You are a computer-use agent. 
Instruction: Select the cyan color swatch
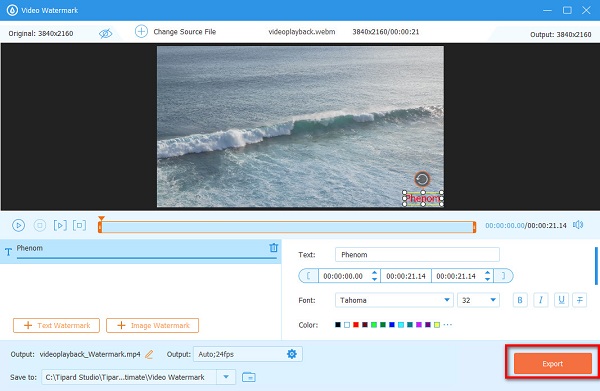401,325
